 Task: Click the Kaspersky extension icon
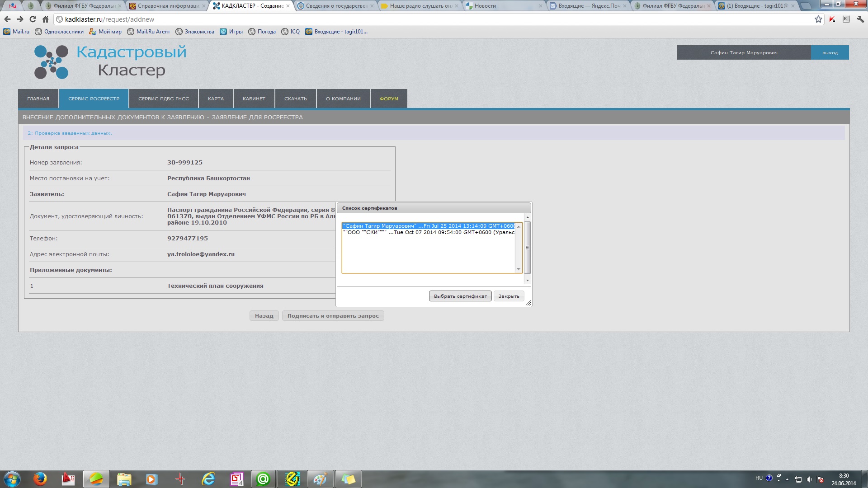(x=832, y=19)
